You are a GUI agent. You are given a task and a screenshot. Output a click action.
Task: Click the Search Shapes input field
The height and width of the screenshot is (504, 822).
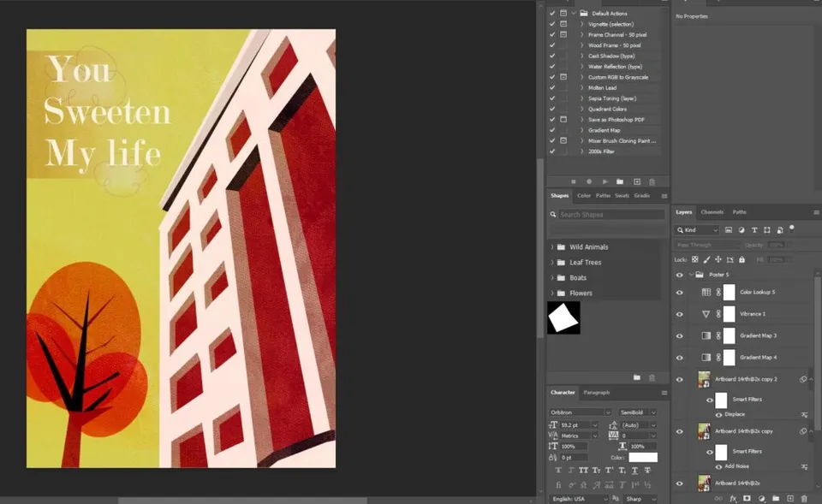pos(611,214)
